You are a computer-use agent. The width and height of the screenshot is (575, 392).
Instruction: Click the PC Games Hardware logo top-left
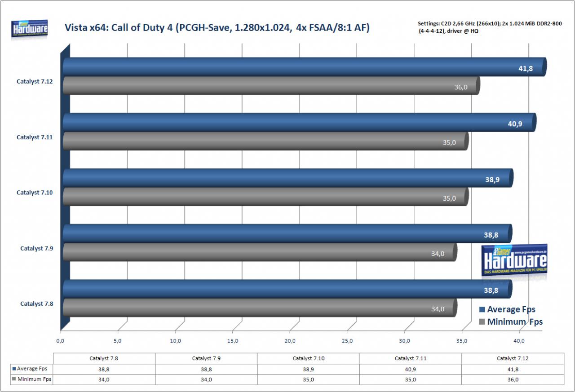click(30, 29)
